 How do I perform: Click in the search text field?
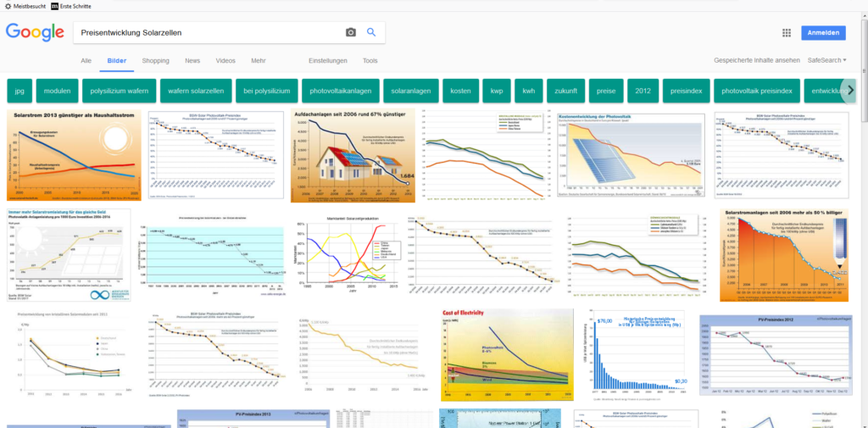[210, 33]
